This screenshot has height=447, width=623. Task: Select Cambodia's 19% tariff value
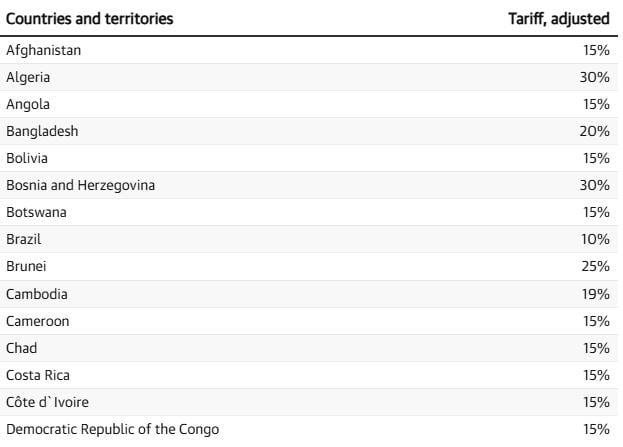pos(594,294)
